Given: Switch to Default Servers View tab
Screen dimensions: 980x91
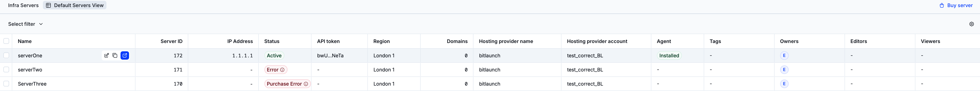Looking at the screenshot, I should click(75, 5).
